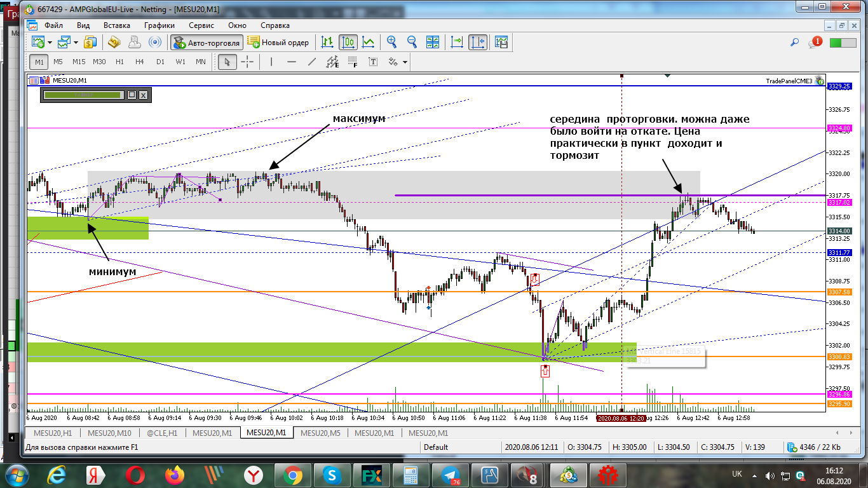Click the TradePanelCME3 expert icon
Viewport: 868px width, 488px height.
pyautogui.click(x=820, y=81)
